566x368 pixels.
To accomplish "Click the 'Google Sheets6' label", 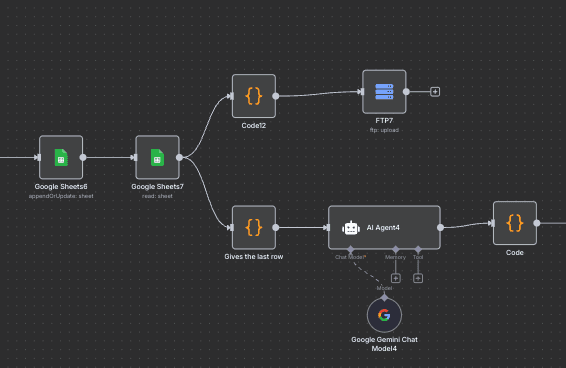I will tap(61, 187).
